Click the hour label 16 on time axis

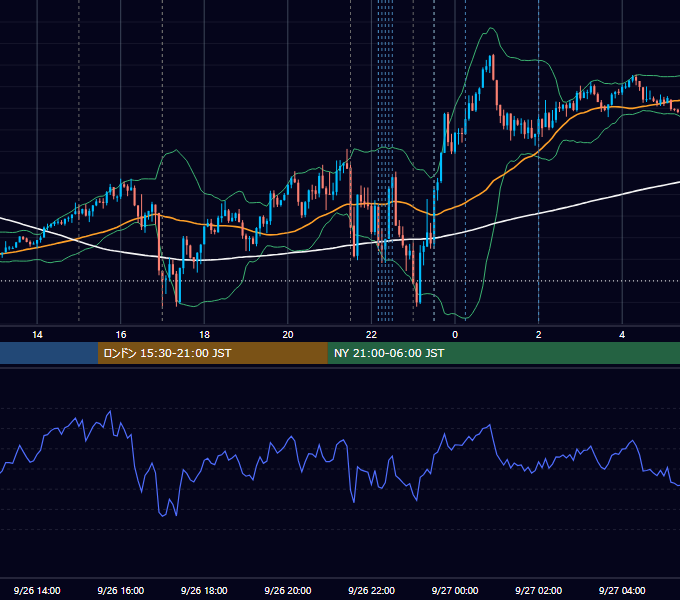click(121, 335)
